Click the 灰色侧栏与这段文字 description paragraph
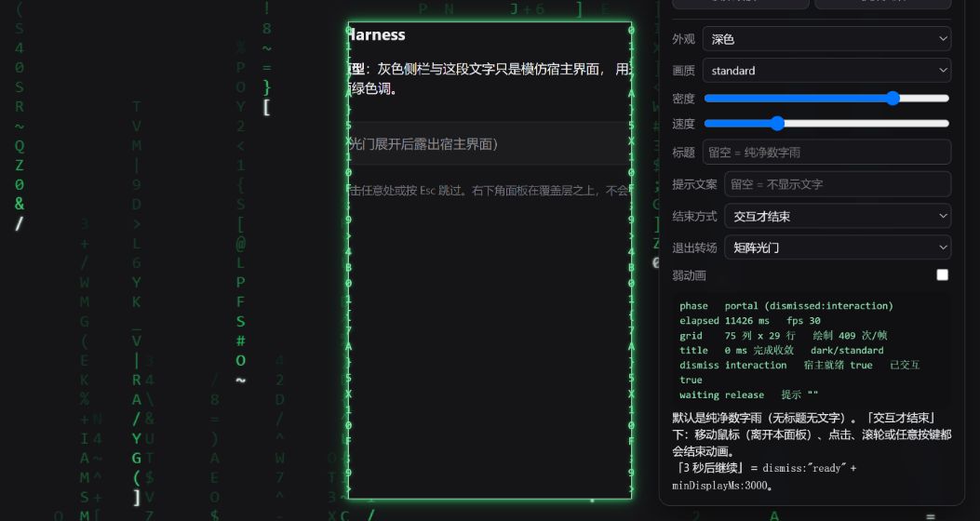 click(490, 79)
